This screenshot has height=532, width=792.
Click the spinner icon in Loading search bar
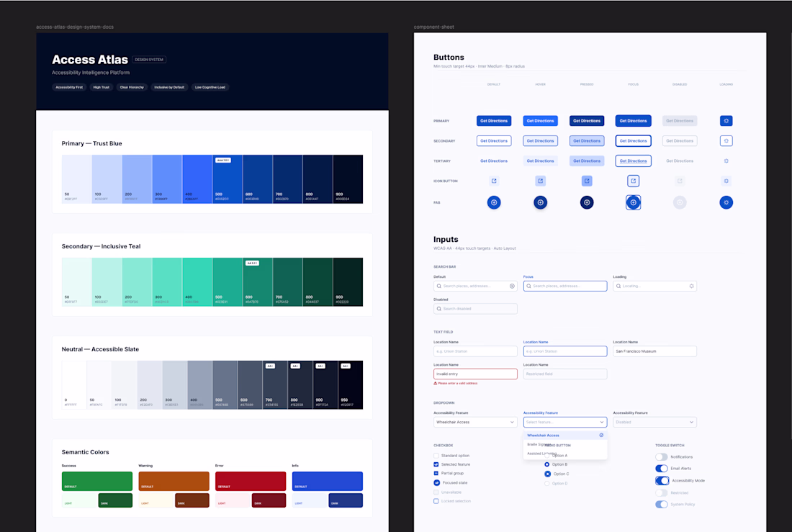691,286
